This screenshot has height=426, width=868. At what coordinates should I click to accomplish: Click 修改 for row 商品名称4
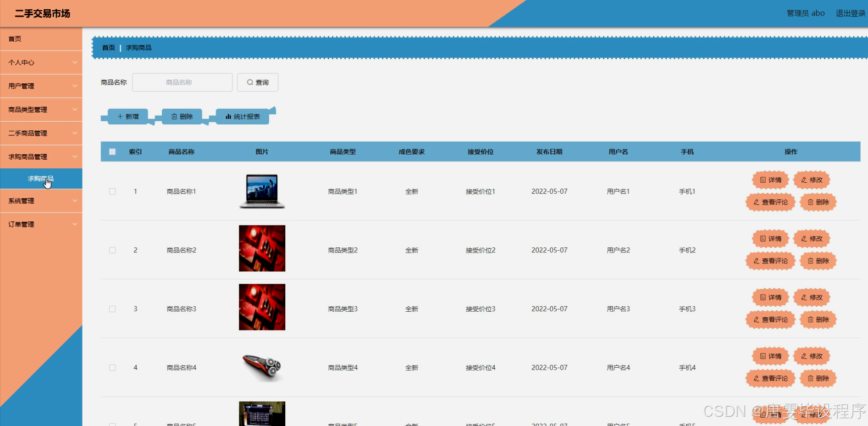(x=812, y=356)
